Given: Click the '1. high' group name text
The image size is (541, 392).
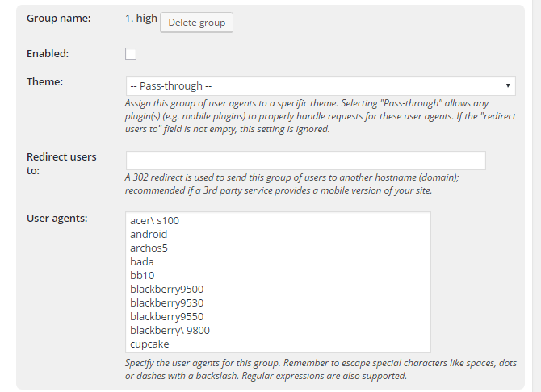Looking at the screenshot, I should (141, 19).
